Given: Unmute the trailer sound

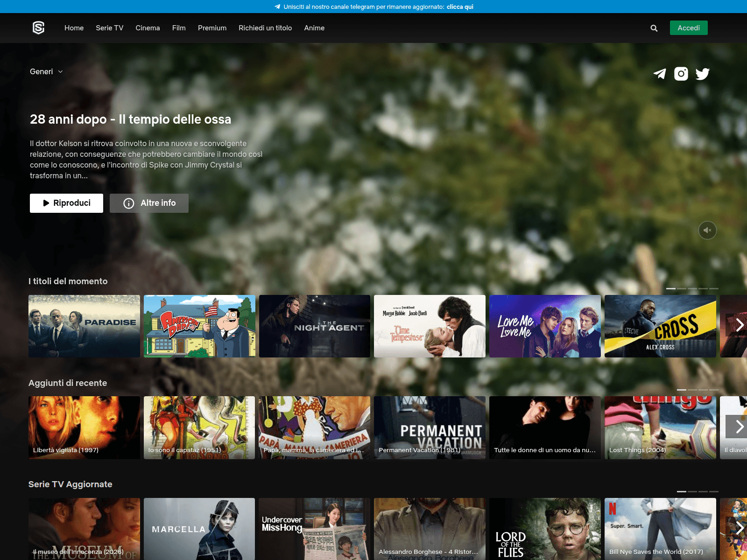Looking at the screenshot, I should [707, 230].
